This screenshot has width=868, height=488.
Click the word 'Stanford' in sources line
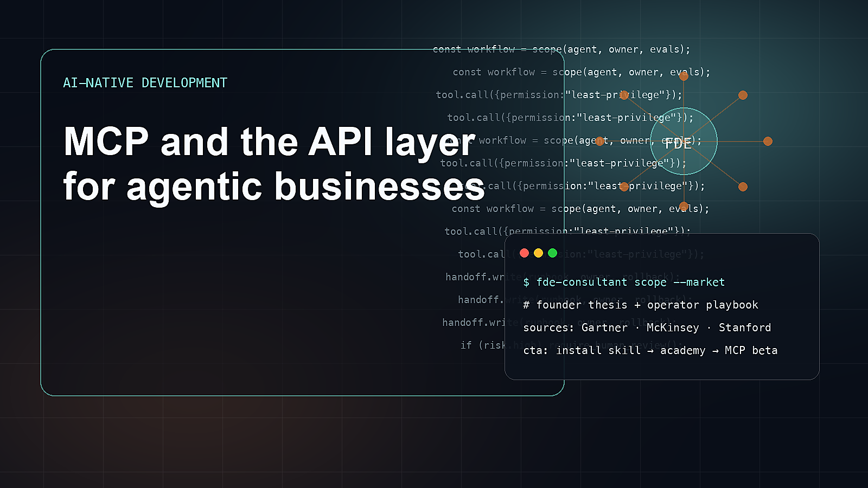pos(745,328)
